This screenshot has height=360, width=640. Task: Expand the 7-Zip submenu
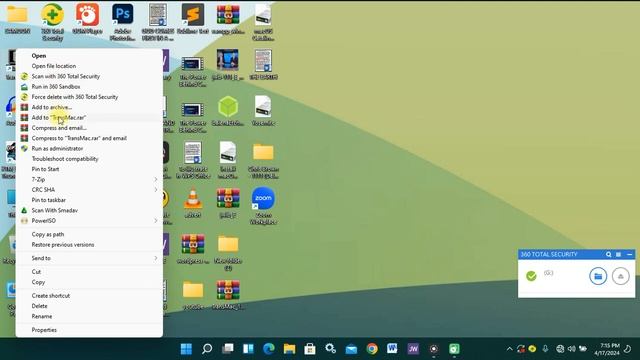pos(89,180)
